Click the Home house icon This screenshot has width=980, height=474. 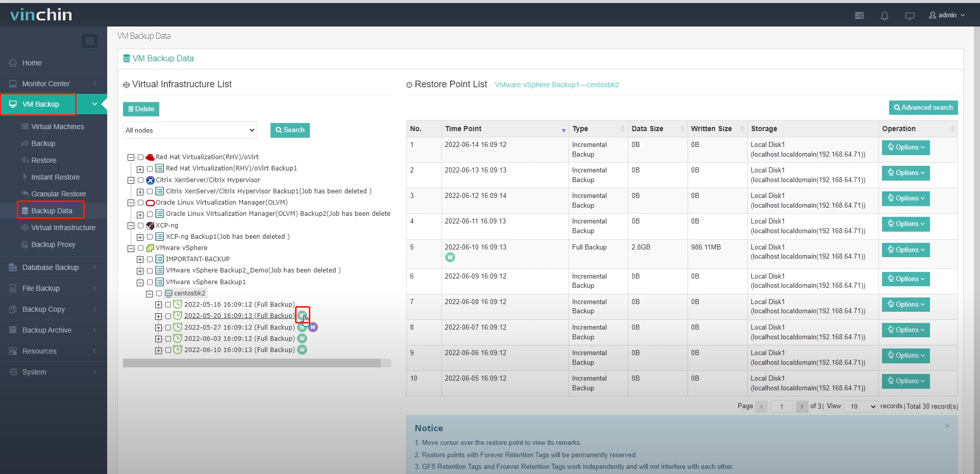point(13,63)
